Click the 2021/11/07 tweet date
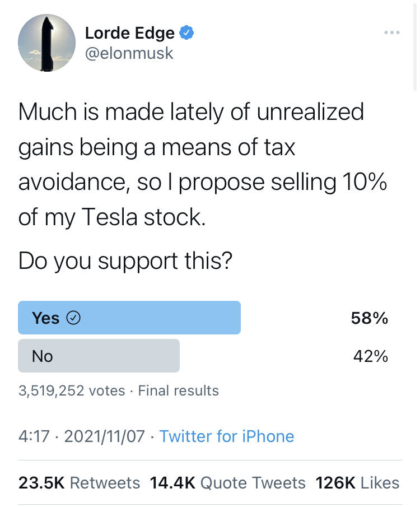 pyautogui.click(x=105, y=436)
